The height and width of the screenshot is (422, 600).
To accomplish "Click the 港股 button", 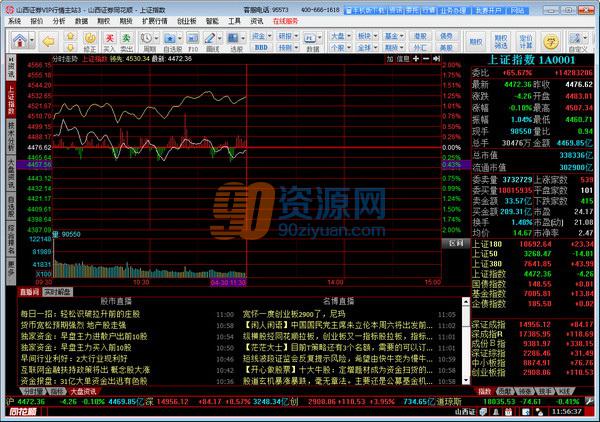I will click(420, 36).
